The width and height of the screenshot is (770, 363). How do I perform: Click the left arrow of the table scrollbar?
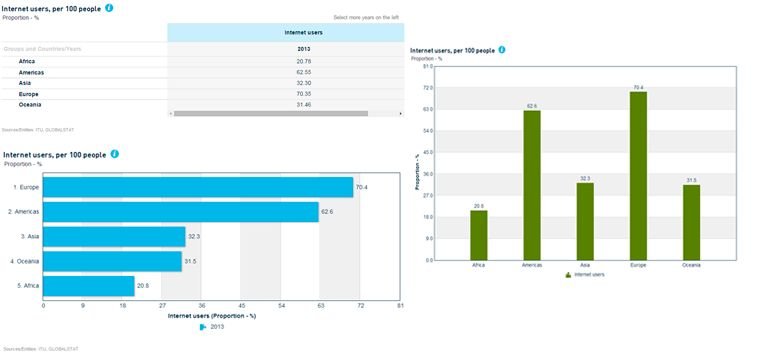click(171, 113)
